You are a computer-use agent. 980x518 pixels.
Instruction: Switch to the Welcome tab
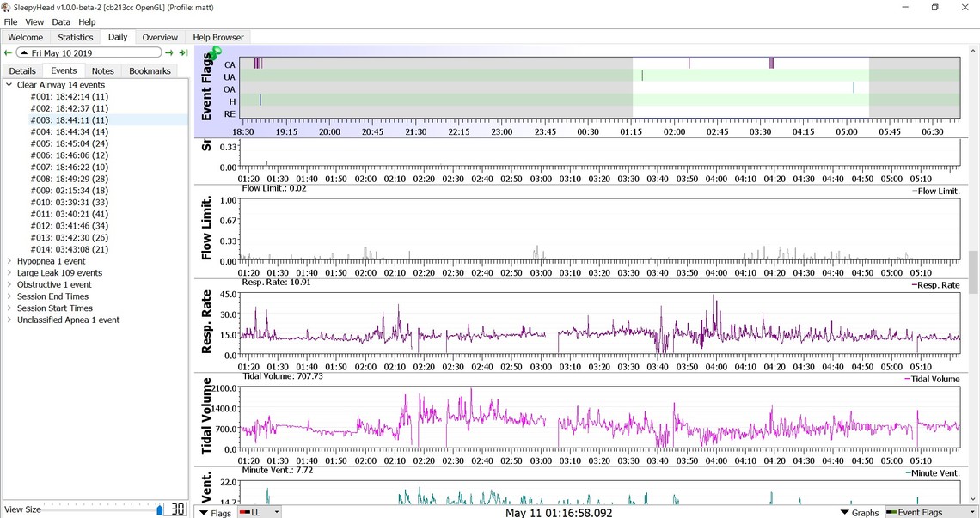pyautogui.click(x=26, y=38)
